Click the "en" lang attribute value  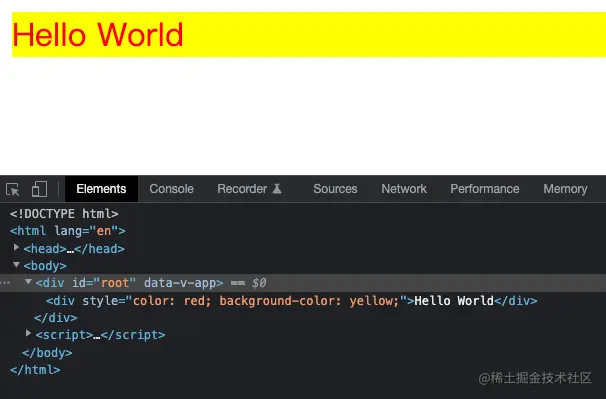click(x=104, y=231)
